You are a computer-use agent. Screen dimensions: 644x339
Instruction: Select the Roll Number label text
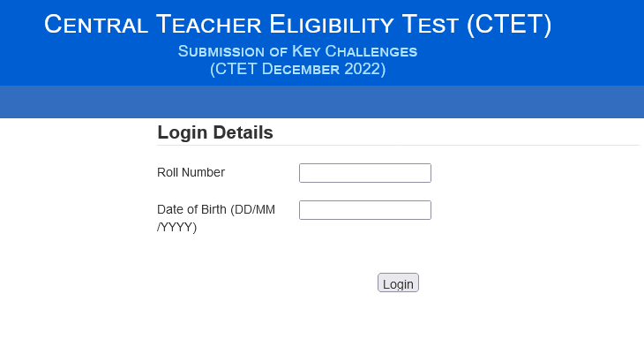point(191,172)
